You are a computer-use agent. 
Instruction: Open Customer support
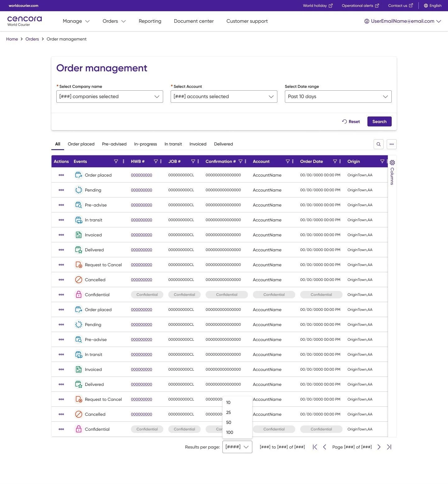pyautogui.click(x=247, y=21)
